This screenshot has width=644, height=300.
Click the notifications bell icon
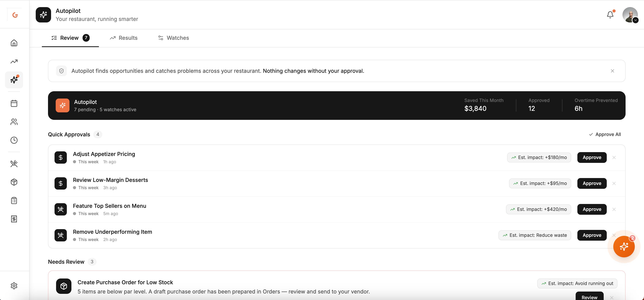610,15
